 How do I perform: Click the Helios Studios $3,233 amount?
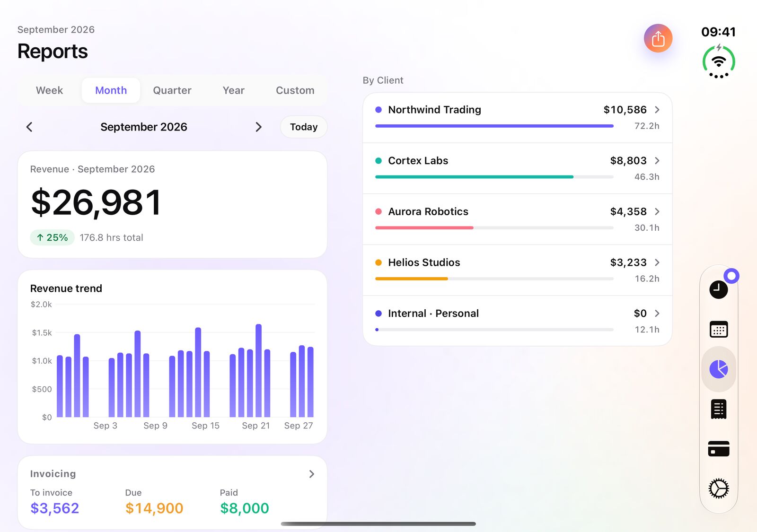628,262
